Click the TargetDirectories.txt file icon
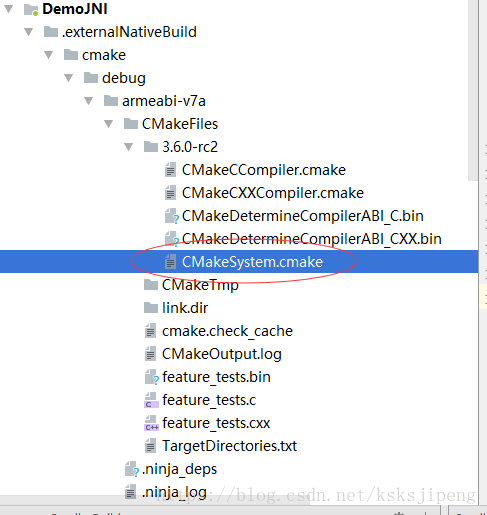This screenshot has width=487, height=515. click(150, 446)
